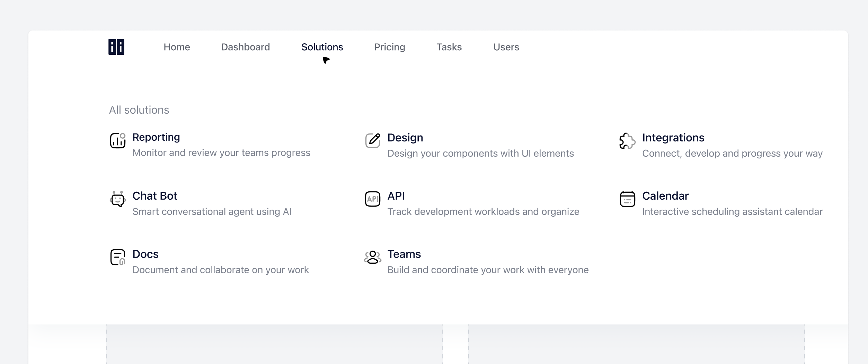Open the Dashboard page from navigation
Screen dimensions: 868x364
[x=245, y=47]
